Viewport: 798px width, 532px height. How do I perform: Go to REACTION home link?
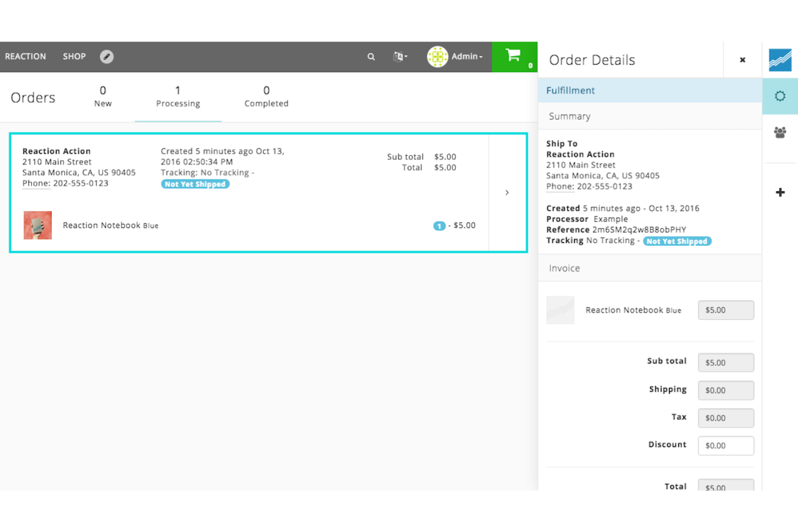click(25, 57)
